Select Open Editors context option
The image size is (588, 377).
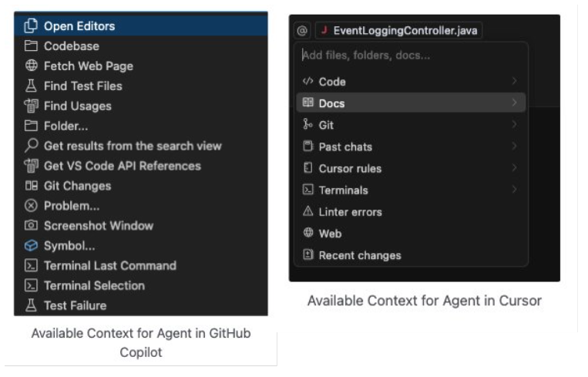[x=141, y=25]
